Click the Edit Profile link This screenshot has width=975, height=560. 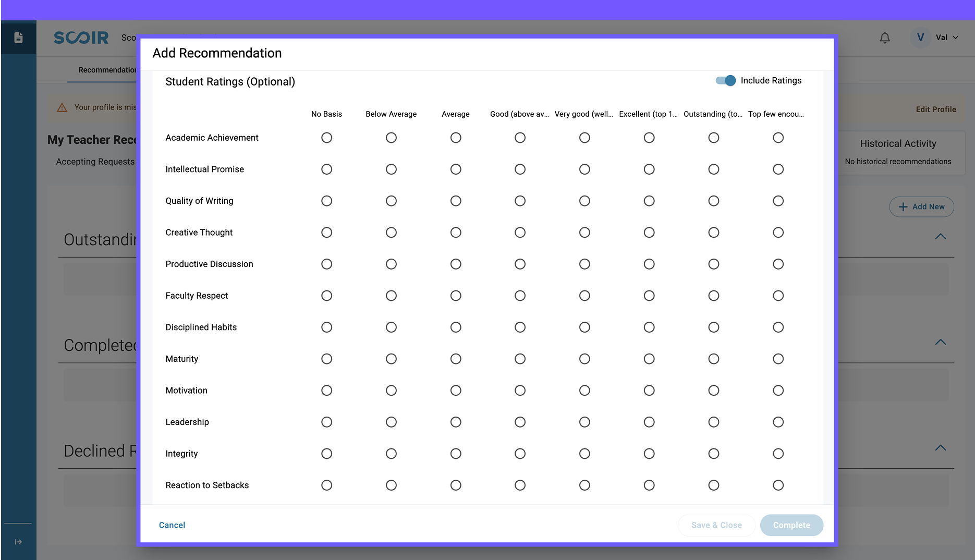936,109
